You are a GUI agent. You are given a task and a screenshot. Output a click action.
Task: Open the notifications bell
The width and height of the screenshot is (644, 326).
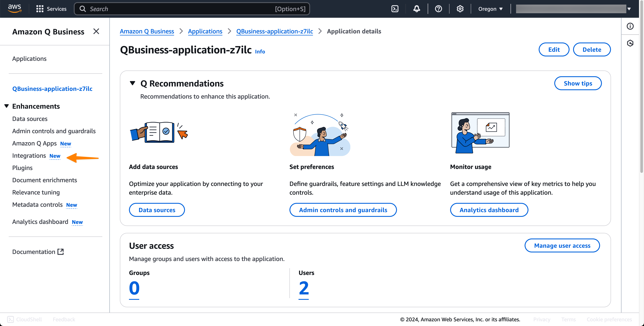pyautogui.click(x=416, y=9)
